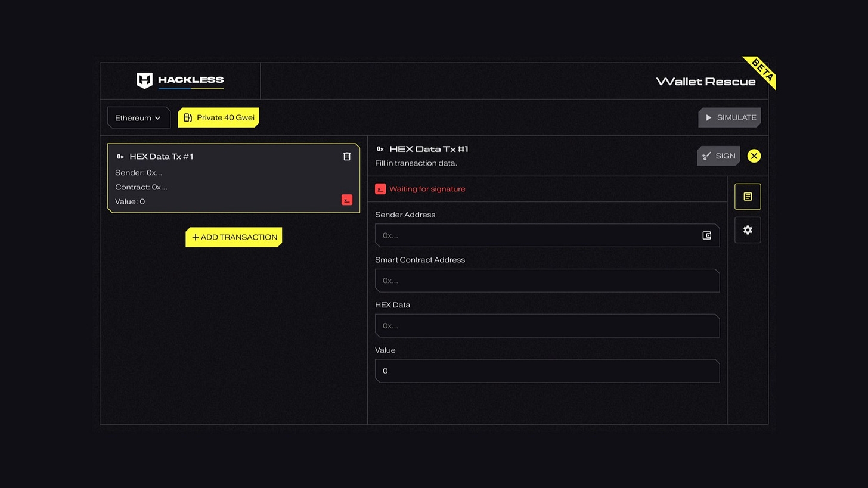
Task: Open the settings gear tab
Action: [748, 230]
